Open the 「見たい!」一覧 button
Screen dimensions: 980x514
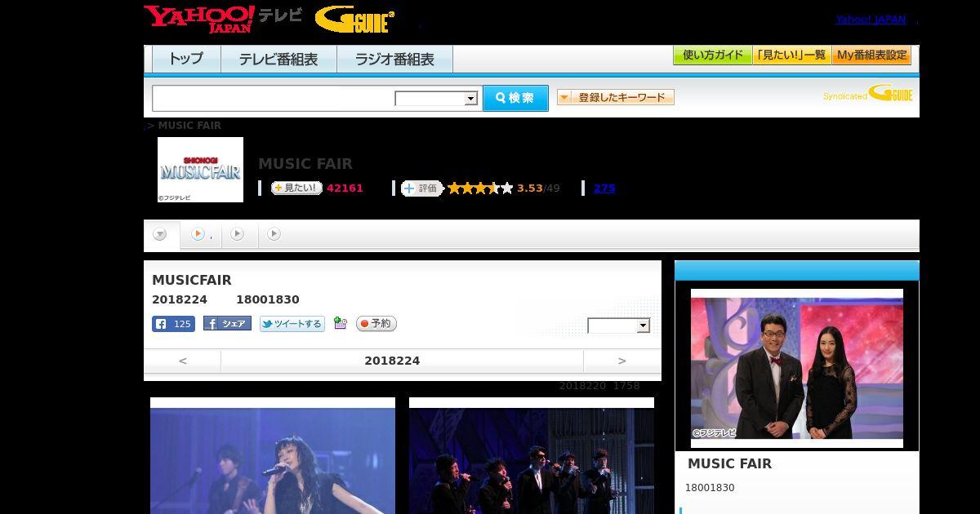point(791,55)
